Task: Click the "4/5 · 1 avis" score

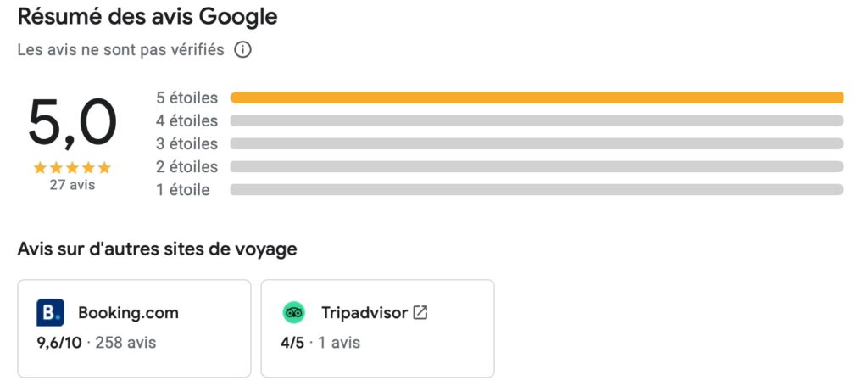Action: [x=320, y=344]
